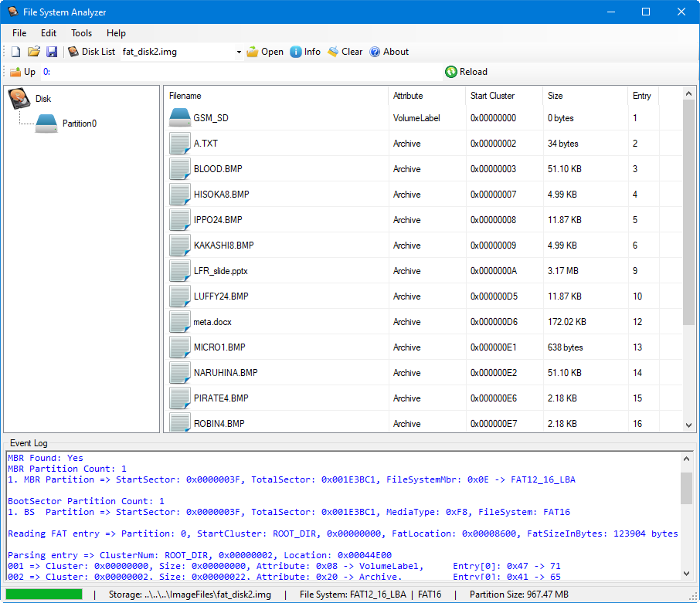Click the HISOKA8.BMP file icon
The height and width of the screenshot is (603, 700).
[x=180, y=194]
